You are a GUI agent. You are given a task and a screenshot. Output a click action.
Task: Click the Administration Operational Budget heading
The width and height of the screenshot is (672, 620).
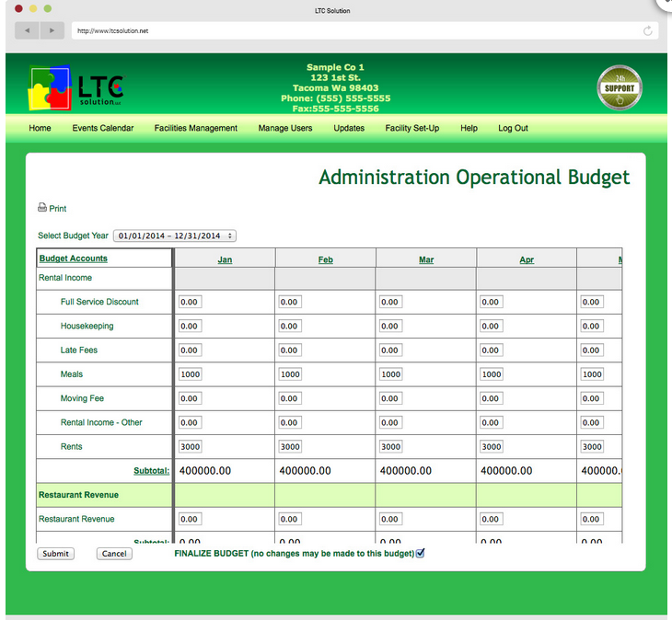[474, 178]
